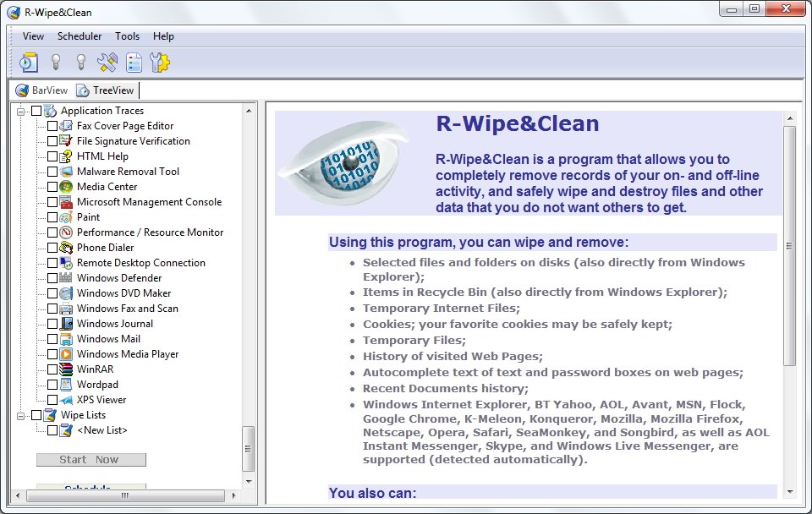Enable the Windows Defender checkbox
This screenshot has height=514, width=812.
(x=52, y=278)
